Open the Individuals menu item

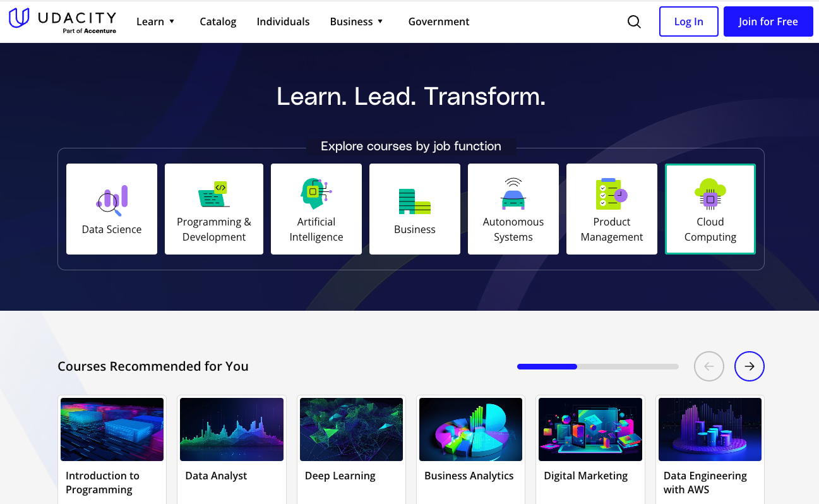point(283,21)
